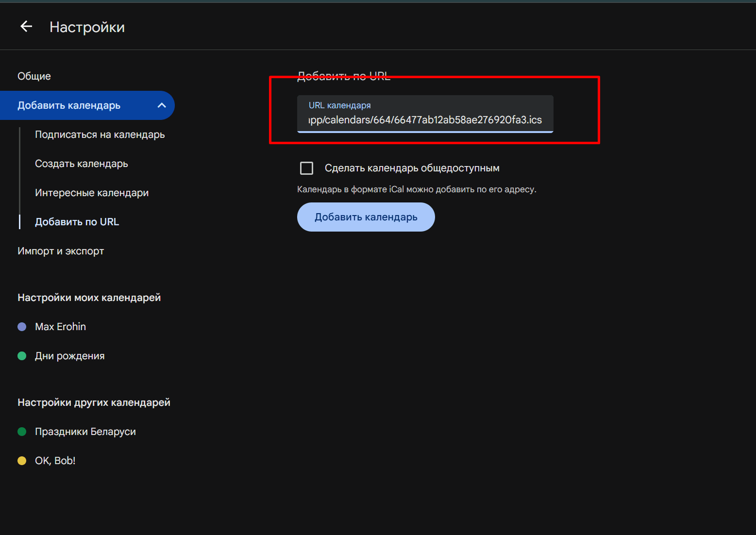Screen dimensions: 756x535
Task: Collapse the «Добавить календарь» section
Action: pyautogui.click(x=161, y=105)
